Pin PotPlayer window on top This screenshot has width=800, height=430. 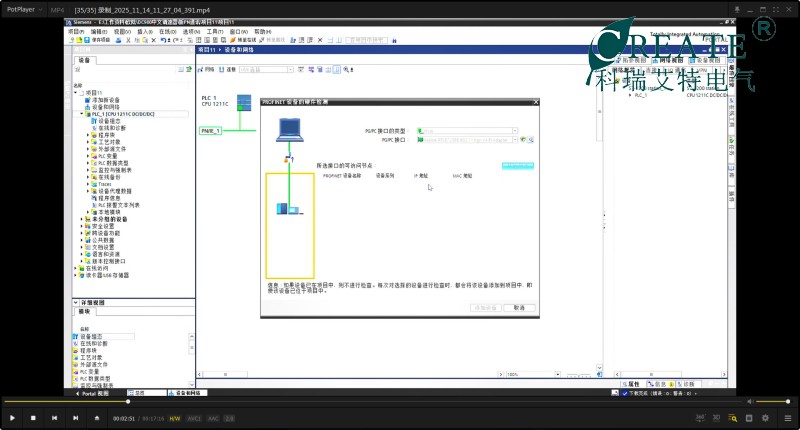pos(737,10)
